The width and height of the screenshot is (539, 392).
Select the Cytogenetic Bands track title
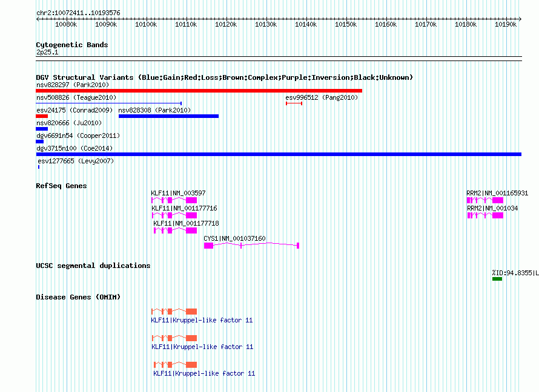[72, 45]
